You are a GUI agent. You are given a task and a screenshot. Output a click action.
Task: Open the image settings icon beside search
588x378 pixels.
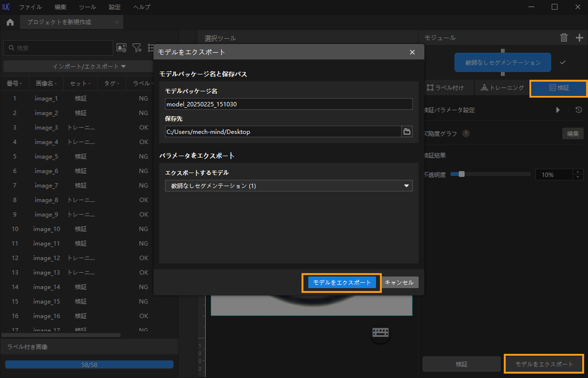click(x=121, y=48)
